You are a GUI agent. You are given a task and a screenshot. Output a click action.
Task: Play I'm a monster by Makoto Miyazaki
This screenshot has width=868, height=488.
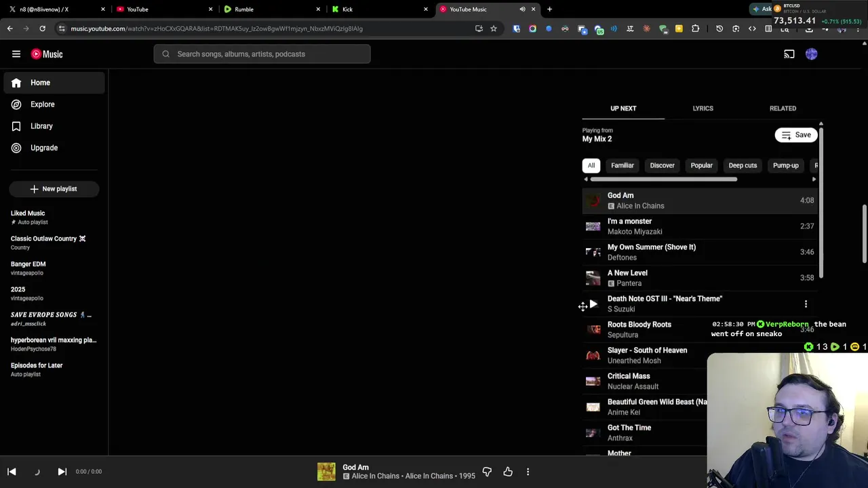700,226
